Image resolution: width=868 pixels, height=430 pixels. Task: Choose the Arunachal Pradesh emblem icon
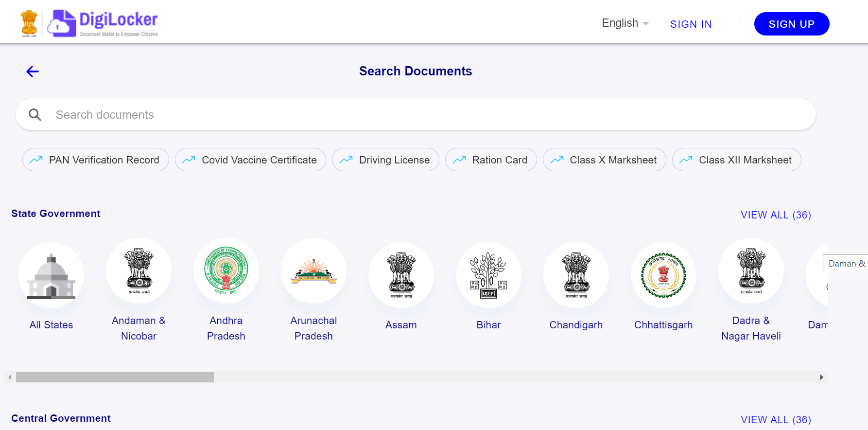[313, 271]
